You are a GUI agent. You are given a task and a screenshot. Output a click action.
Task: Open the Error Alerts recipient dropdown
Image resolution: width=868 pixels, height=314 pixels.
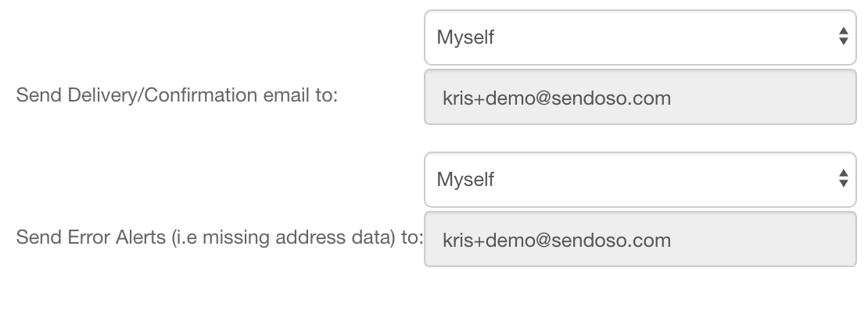pos(640,179)
